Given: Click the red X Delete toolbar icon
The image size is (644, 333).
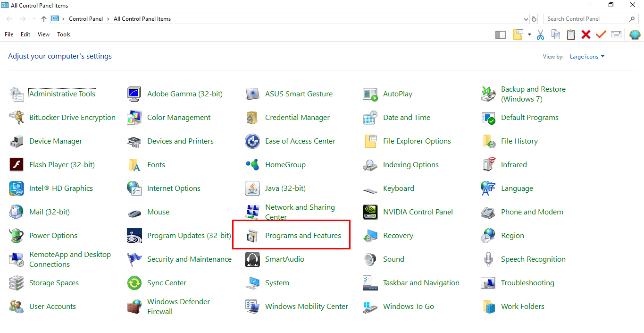Looking at the screenshot, I should [586, 34].
